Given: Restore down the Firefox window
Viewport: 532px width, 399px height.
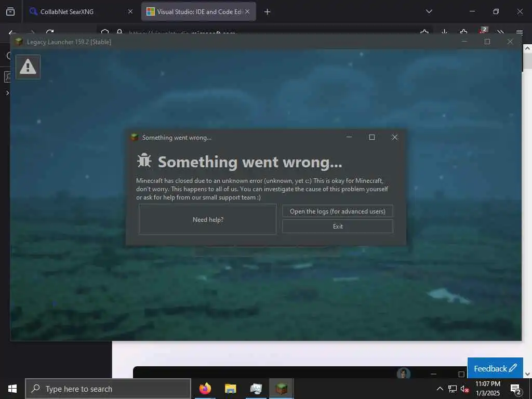Looking at the screenshot, I should tap(496, 11).
